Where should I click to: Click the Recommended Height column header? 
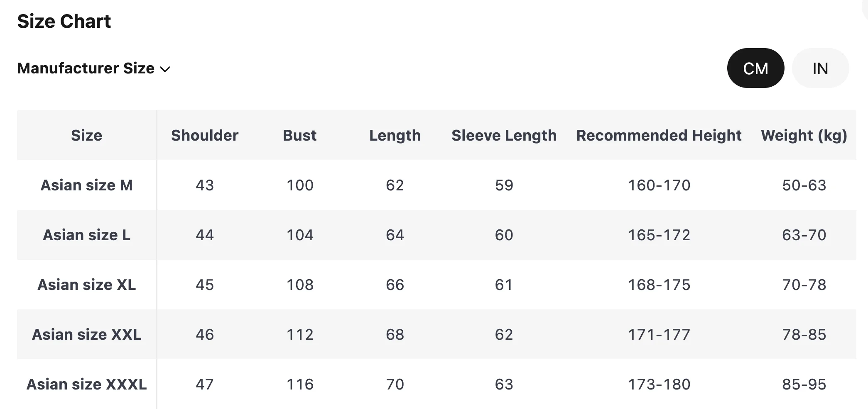point(659,136)
